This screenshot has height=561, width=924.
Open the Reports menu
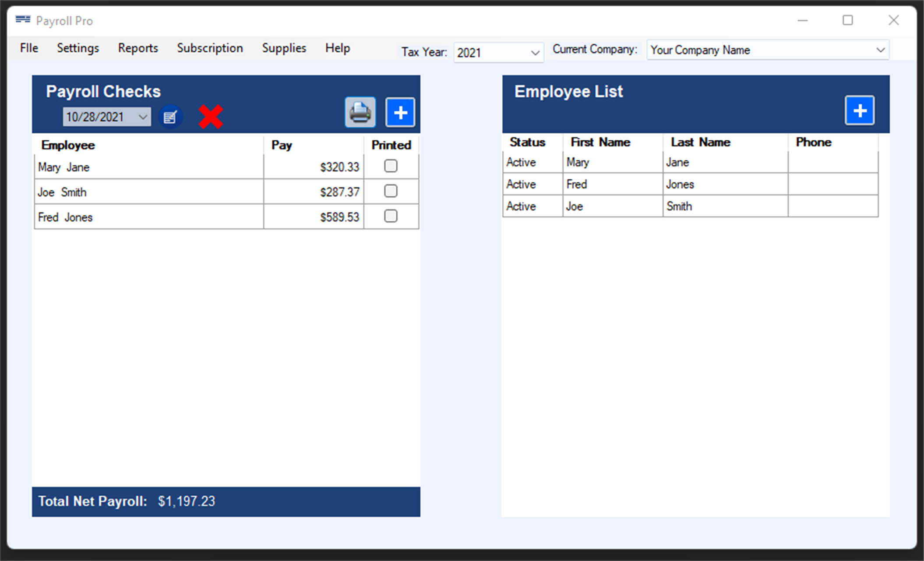pyautogui.click(x=137, y=48)
